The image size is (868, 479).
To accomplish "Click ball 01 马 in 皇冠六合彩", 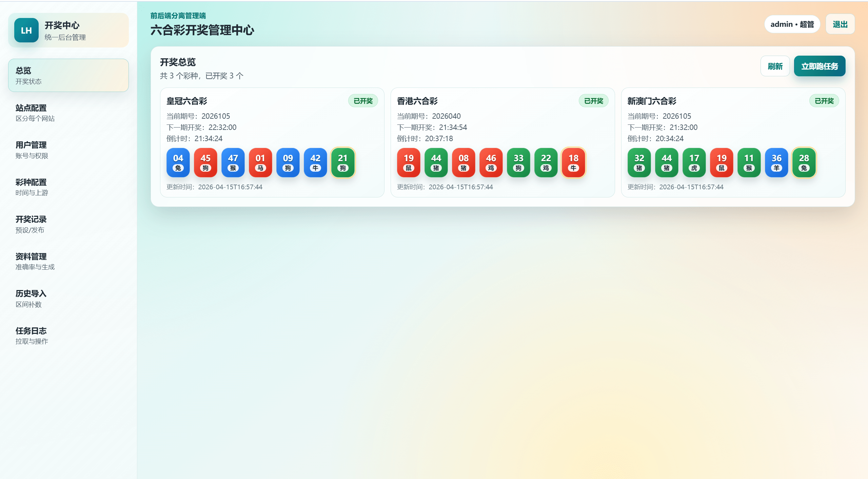I will click(260, 162).
